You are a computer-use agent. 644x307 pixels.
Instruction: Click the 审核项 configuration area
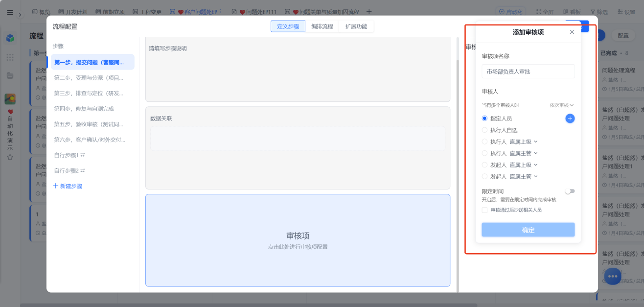coord(298,240)
